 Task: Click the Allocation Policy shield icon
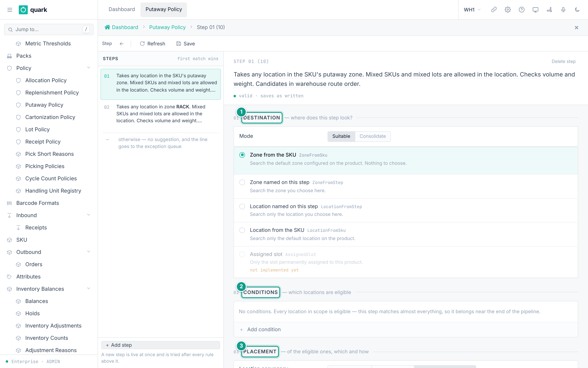click(18, 80)
